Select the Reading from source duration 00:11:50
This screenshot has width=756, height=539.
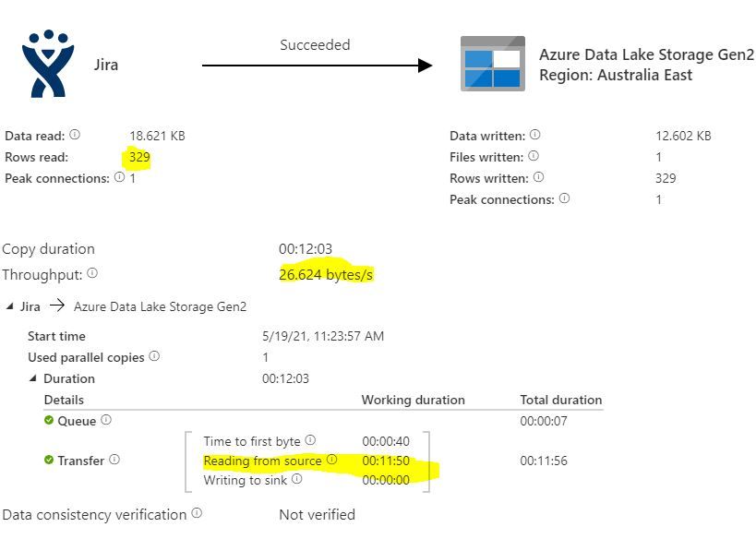(386, 461)
